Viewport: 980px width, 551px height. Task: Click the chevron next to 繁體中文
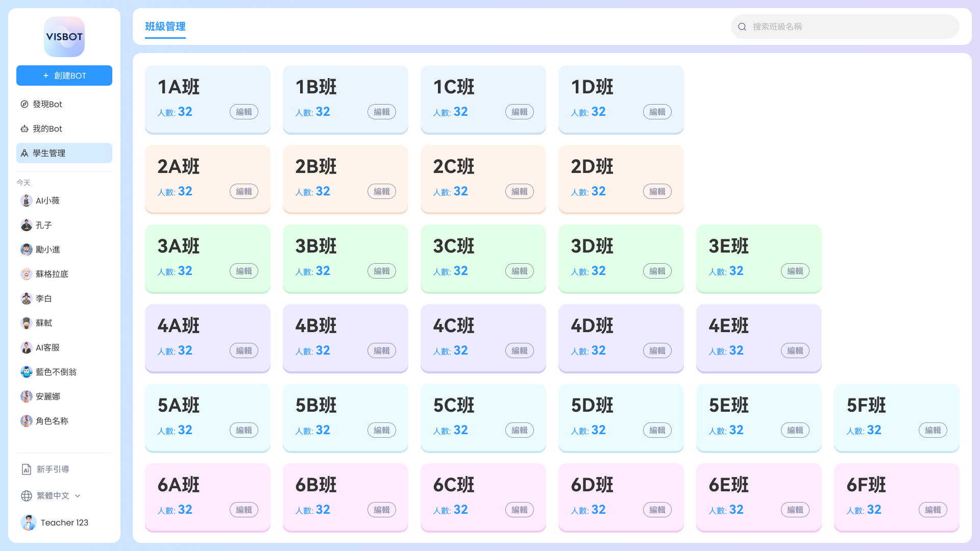pyautogui.click(x=78, y=496)
